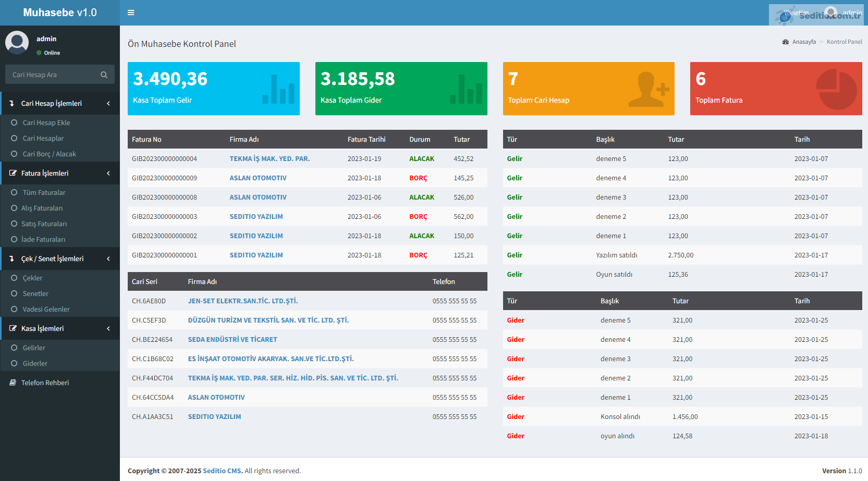Viewport: 868px width, 481px height.
Task: Click the search magnifier icon in sidebar
Action: [104, 75]
